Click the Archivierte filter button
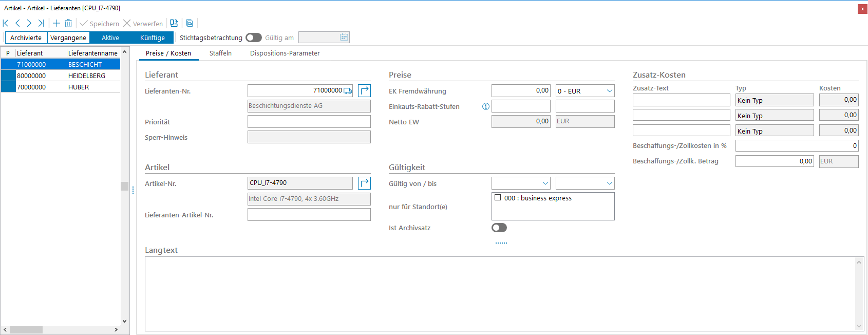 [x=26, y=38]
